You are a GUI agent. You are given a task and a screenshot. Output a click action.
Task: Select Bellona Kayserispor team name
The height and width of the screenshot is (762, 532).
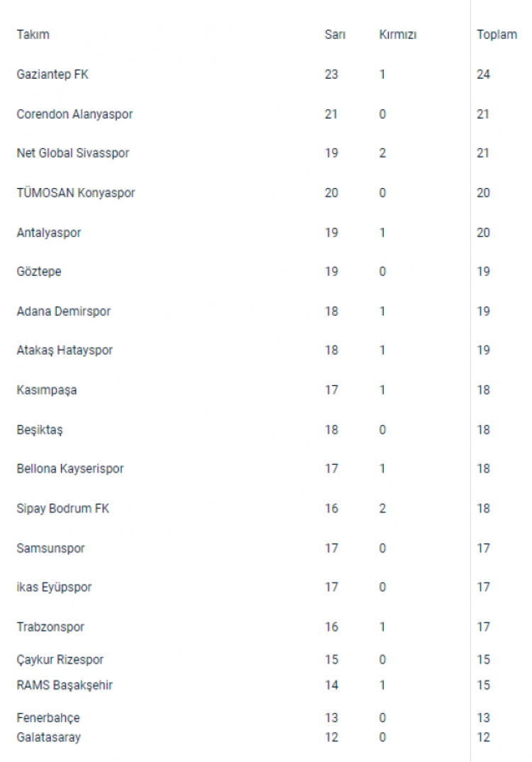pyautogui.click(x=70, y=469)
